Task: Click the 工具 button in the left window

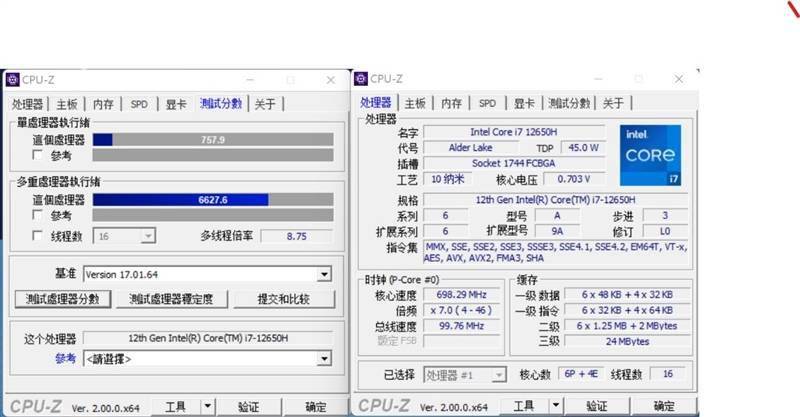Action: 175,407
